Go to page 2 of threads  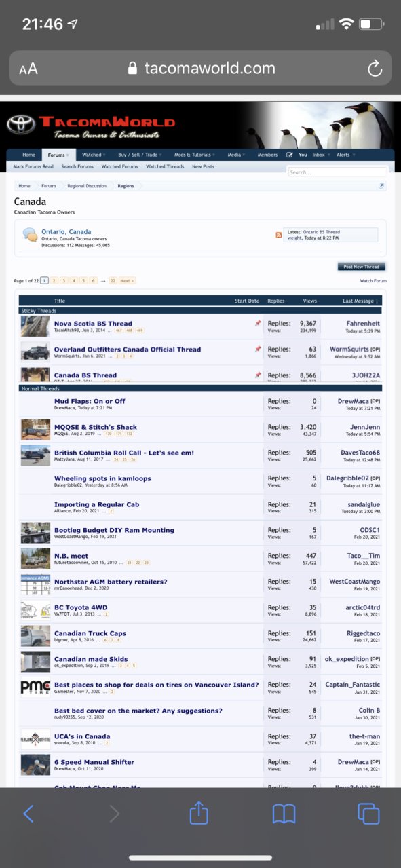pyautogui.click(x=54, y=280)
